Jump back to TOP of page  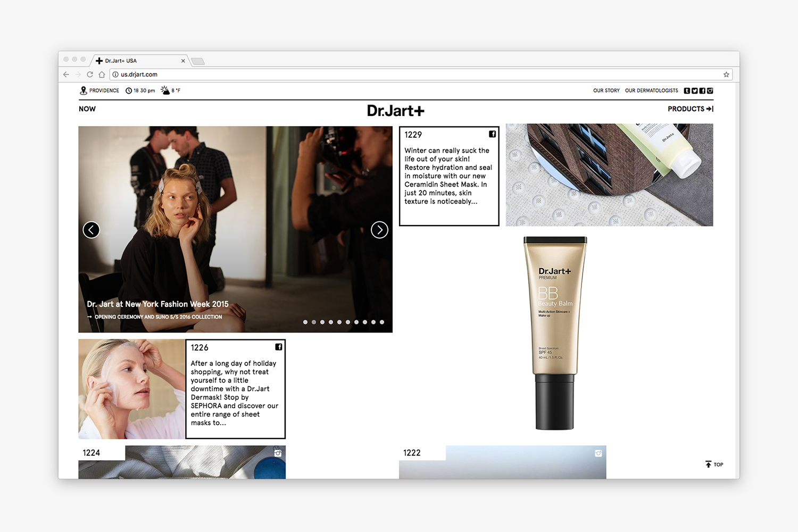[x=714, y=464]
